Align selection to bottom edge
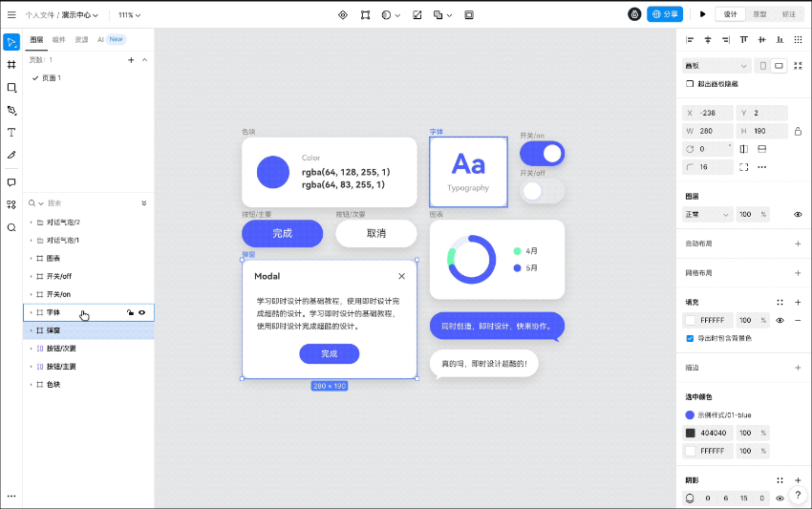The width and height of the screenshot is (812, 509). [x=780, y=39]
